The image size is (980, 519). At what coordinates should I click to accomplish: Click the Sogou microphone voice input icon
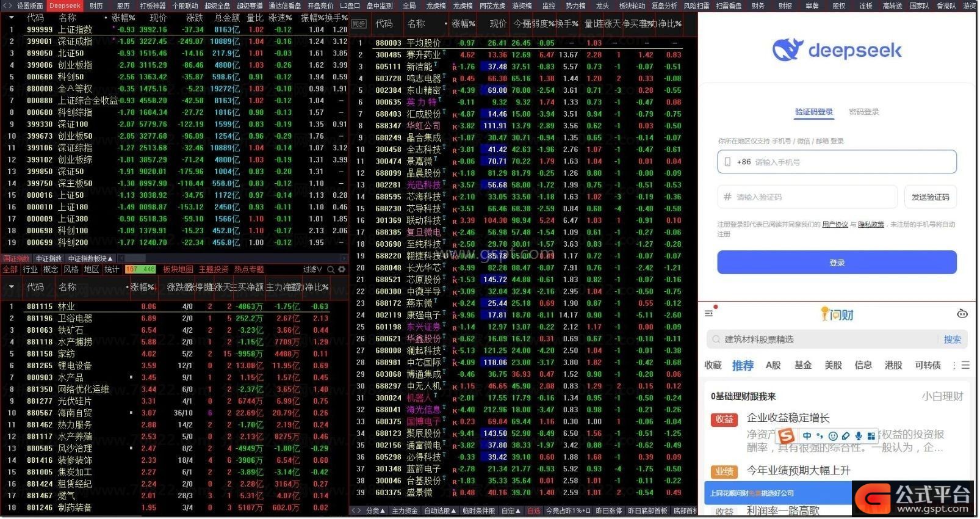(x=859, y=436)
